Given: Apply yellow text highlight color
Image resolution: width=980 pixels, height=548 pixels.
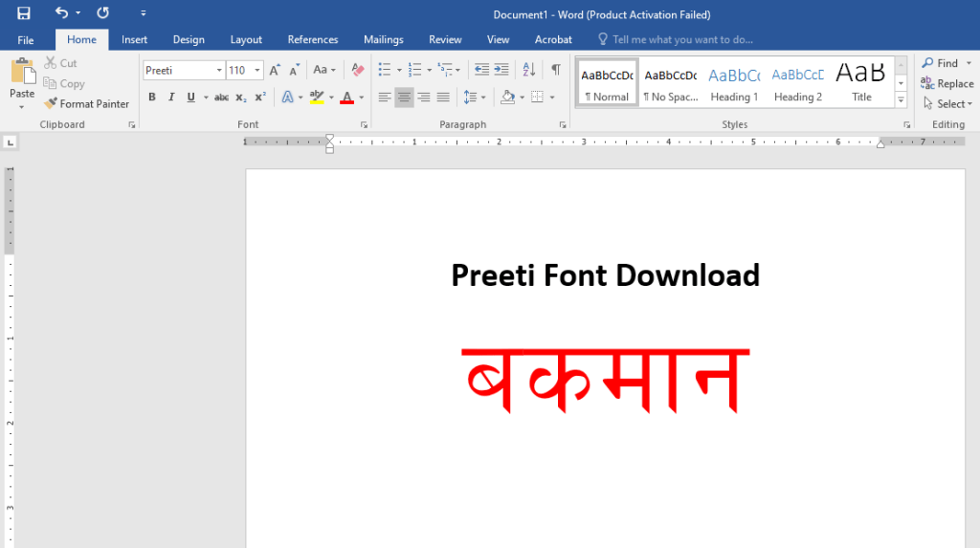Looking at the screenshot, I should coord(317,97).
